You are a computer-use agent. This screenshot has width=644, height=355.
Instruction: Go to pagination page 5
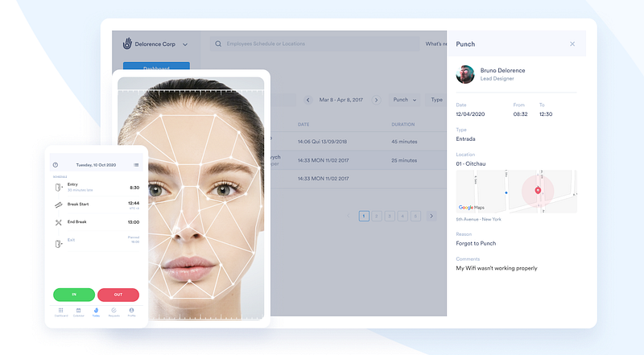[x=415, y=216]
